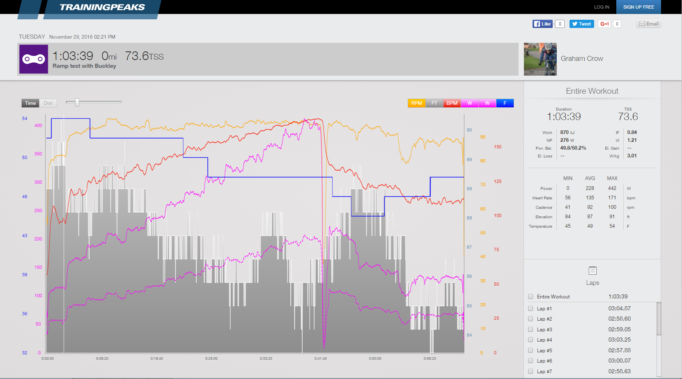The height and width of the screenshot is (379, 682).
Task: Adjust the graph smoothing slider handle
Action: pyautogui.click(x=77, y=102)
